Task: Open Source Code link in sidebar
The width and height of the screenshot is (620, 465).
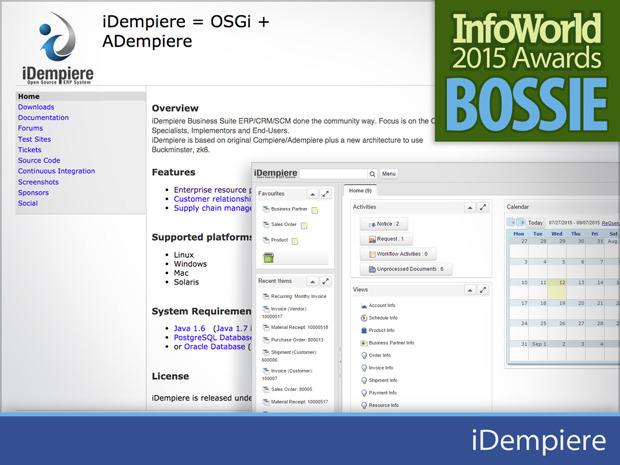Action: click(39, 161)
